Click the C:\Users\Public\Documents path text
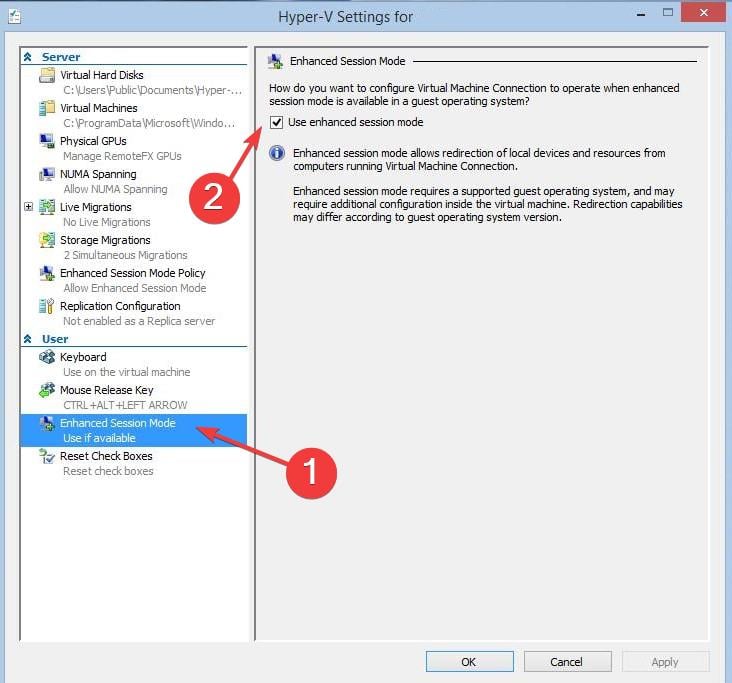This screenshot has height=683, width=732. click(153, 90)
